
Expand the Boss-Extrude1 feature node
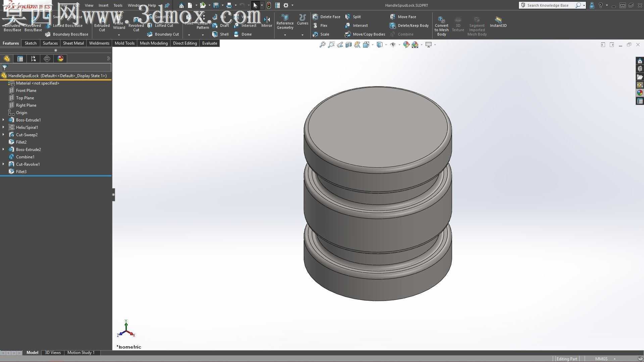coord(3,120)
